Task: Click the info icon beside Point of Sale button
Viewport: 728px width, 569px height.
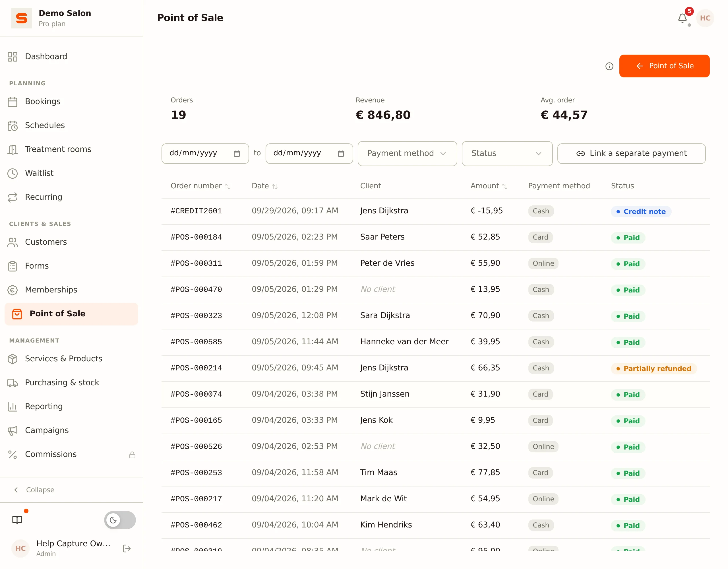Action: point(609,66)
